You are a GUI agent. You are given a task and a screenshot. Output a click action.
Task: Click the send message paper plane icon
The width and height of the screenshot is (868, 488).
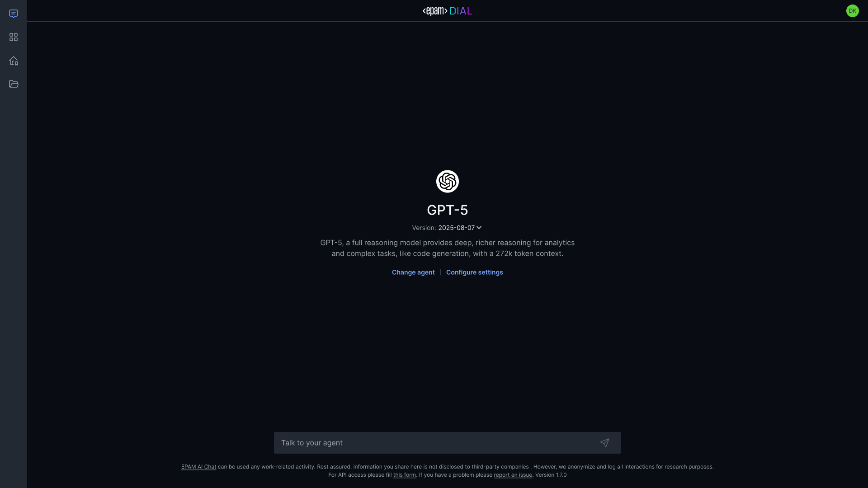click(x=604, y=443)
